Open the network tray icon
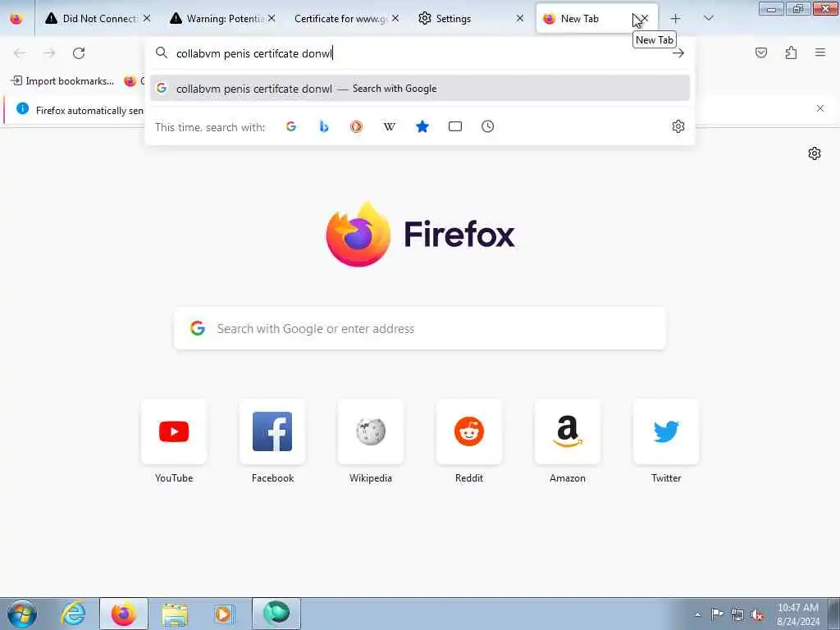This screenshot has width=840, height=630. coord(737,614)
